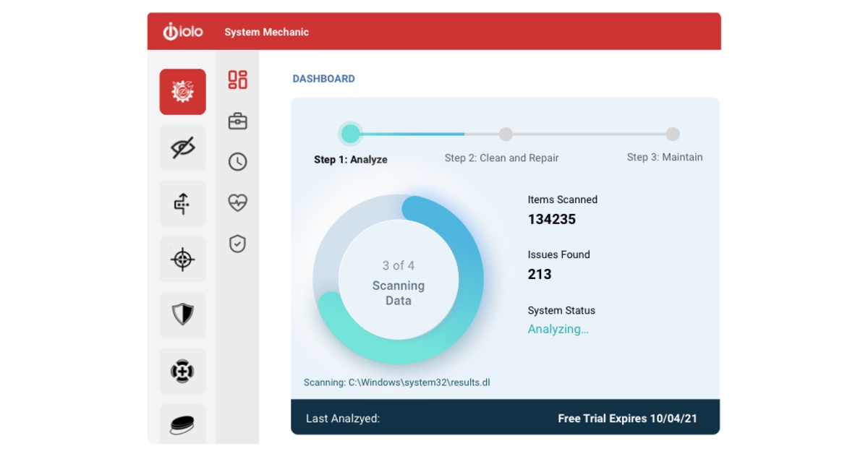Select the shield checkmark security icon
Screen dimensions: 868x454
pos(237,244)
